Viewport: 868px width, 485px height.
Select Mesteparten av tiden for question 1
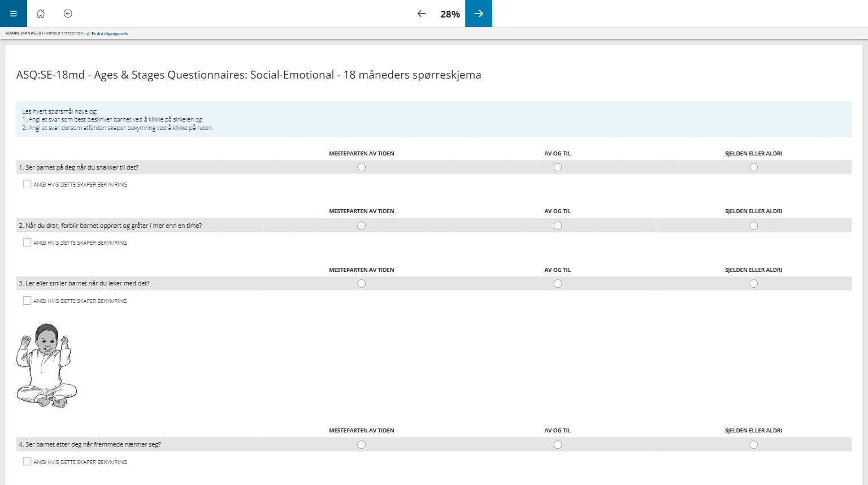(362, 167)
